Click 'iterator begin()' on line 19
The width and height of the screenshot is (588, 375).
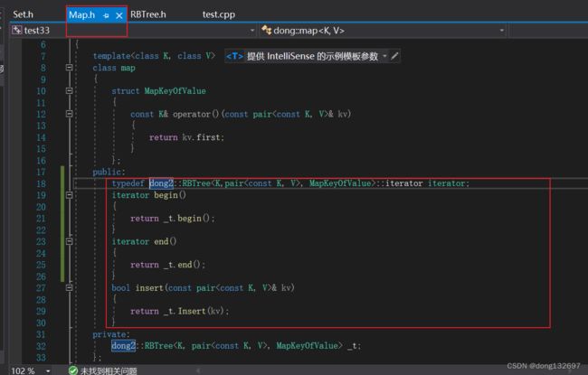tap(149, 195)
